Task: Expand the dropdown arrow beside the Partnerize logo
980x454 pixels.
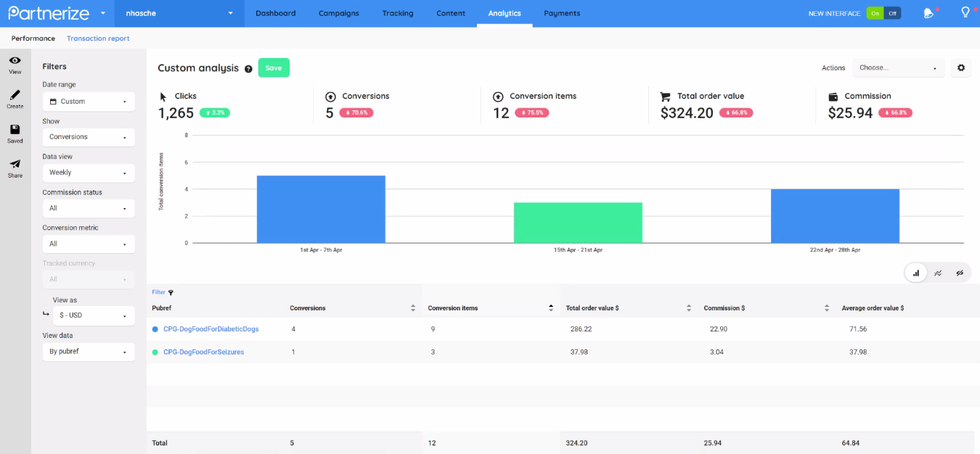Action: [x=103, y=13]
